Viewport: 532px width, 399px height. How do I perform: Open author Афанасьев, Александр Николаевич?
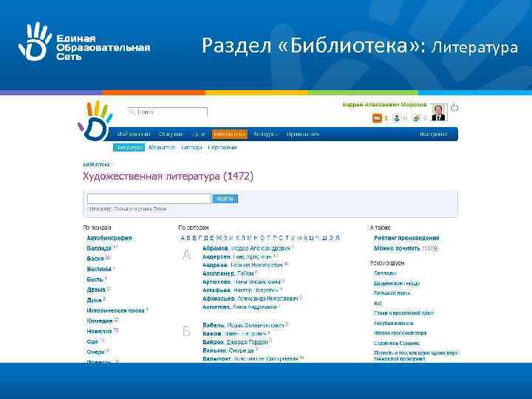pyautogui.click(x=250, y=299)
